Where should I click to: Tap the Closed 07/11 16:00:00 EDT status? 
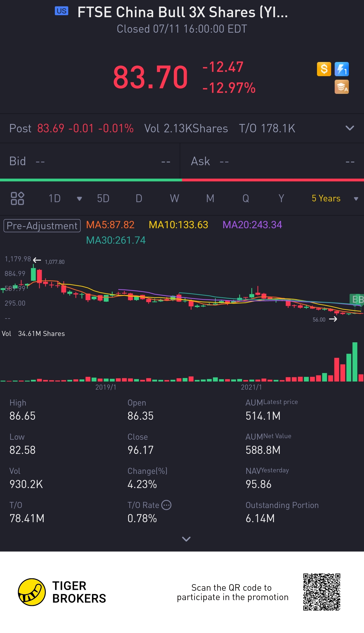(182, 29)
